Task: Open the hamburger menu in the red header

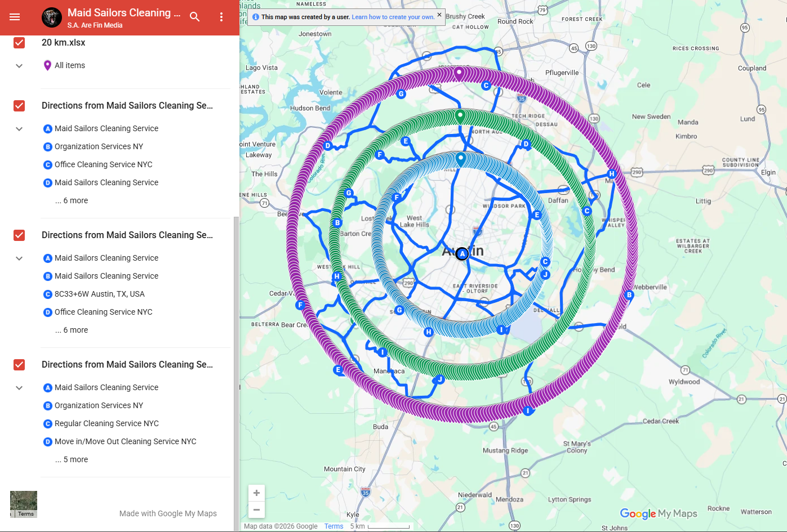Action: pos(15,17)
